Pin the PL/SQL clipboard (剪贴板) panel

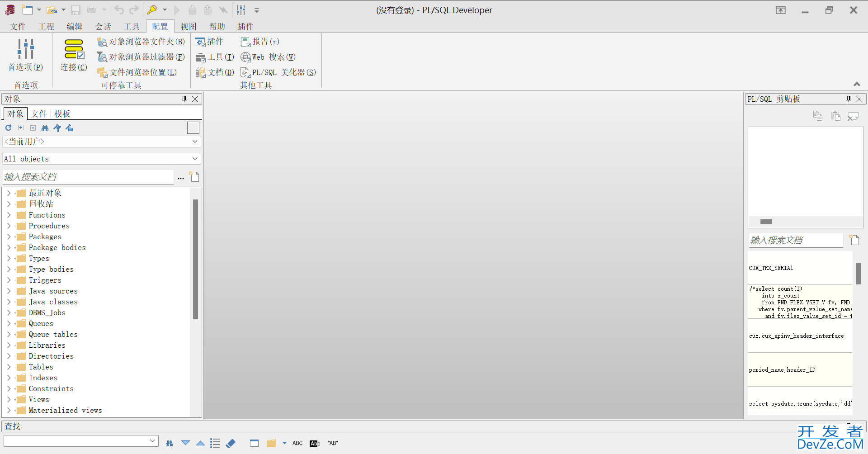[849, 99]
